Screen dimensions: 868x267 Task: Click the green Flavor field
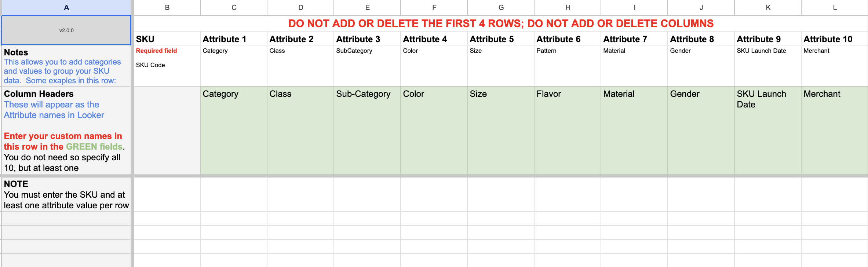(x=568, y=130)
